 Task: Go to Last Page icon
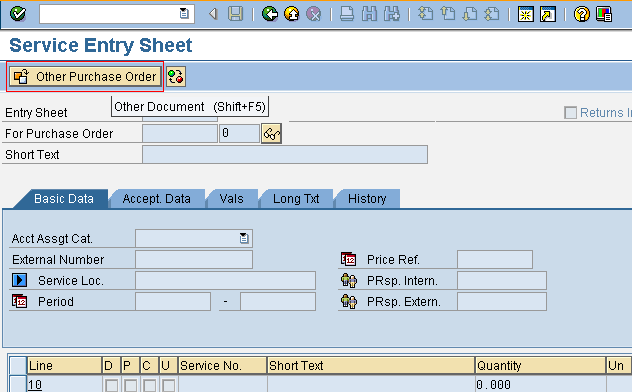point(492,14)
